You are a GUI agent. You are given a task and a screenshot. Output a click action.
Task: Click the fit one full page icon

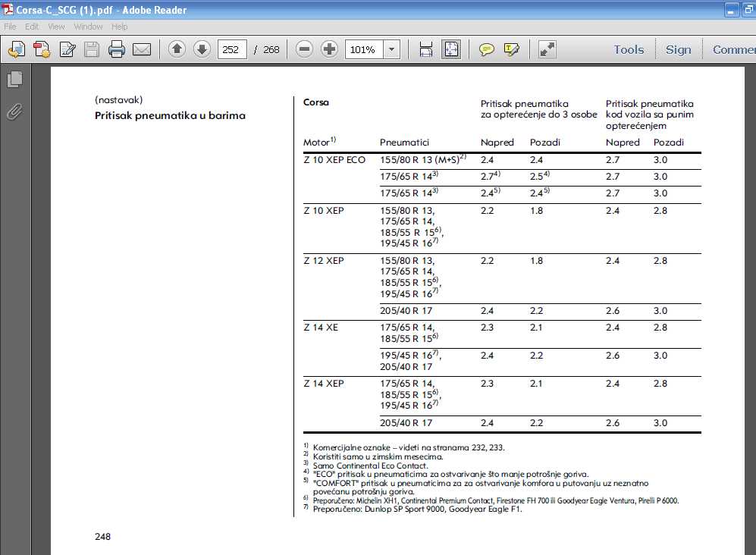(x=451, y=49)
